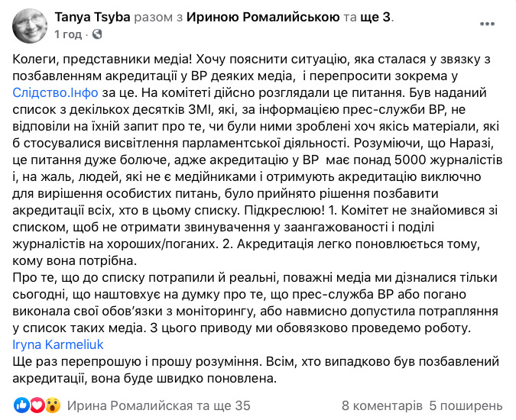
Task: Click the yellow Wow face reaction icon
Action: 53,405
